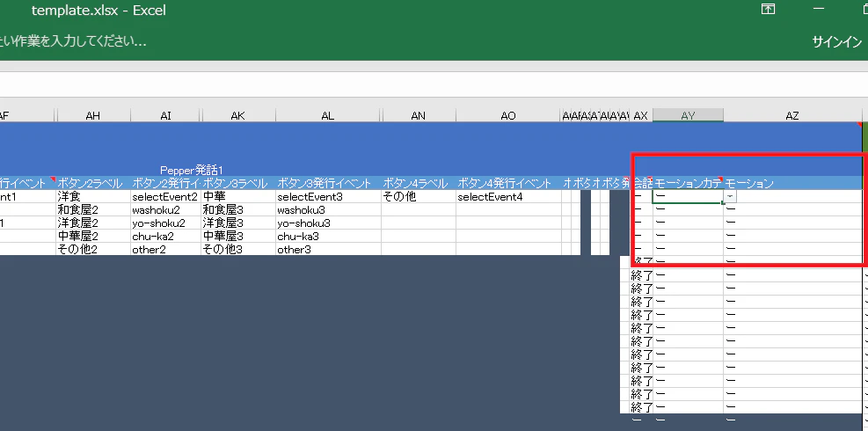Screen dimensions: 868x431
Task: Click the 洋食屋2 cell
Action: tap(93, 223)
